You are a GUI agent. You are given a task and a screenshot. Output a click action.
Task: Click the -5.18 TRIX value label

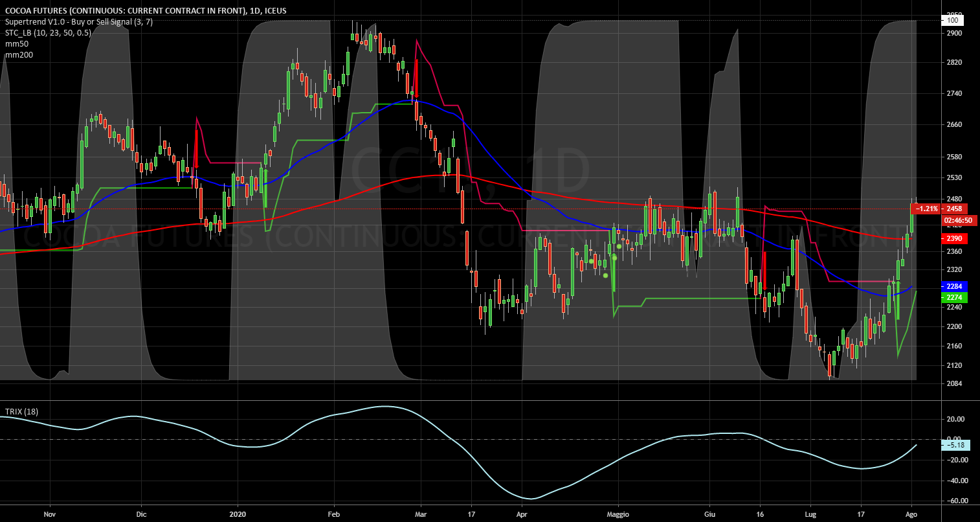click(x=957, y=445)
